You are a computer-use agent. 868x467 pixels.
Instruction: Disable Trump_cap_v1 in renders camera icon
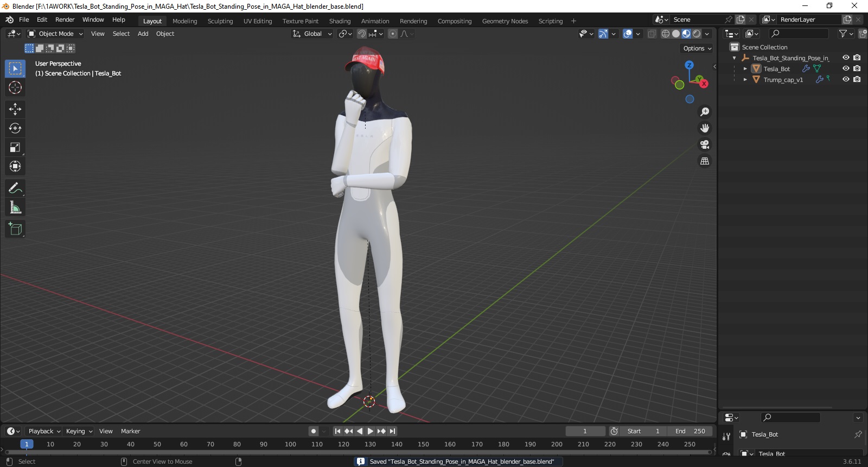[857, 79]
